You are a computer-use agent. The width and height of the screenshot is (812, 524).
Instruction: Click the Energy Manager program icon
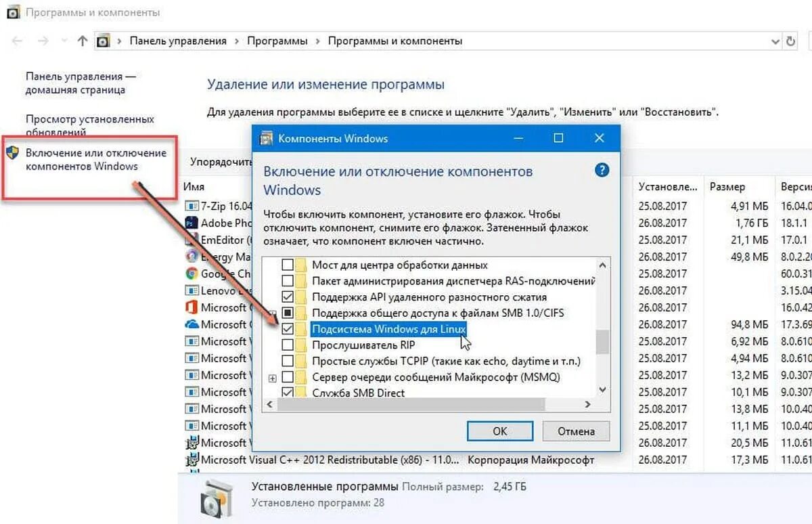tap(191, 256)
